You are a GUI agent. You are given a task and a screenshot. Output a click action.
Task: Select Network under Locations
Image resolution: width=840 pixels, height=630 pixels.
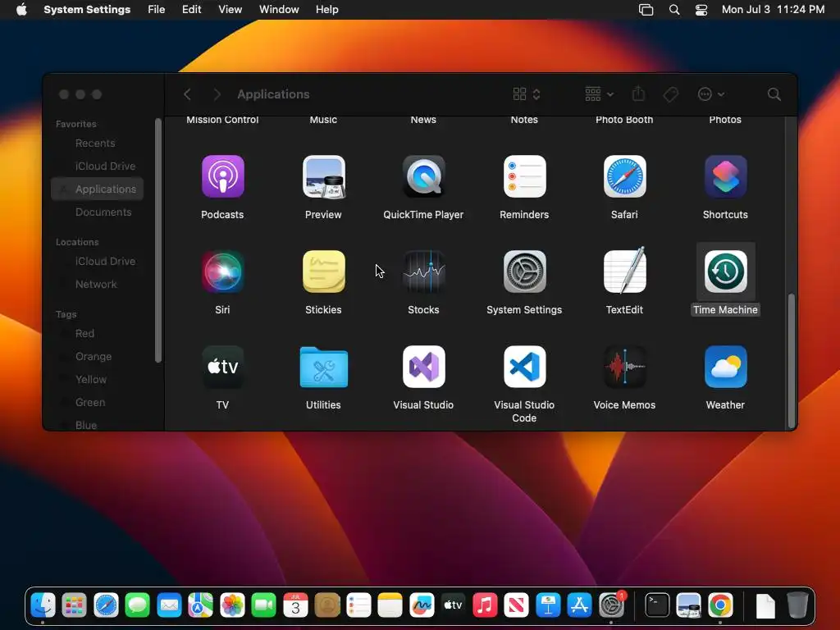pyautogui.click(x=97, y=284)
